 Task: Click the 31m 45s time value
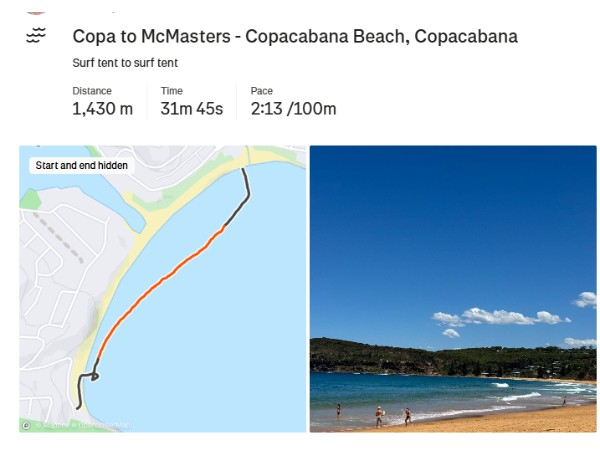[191, 109]
